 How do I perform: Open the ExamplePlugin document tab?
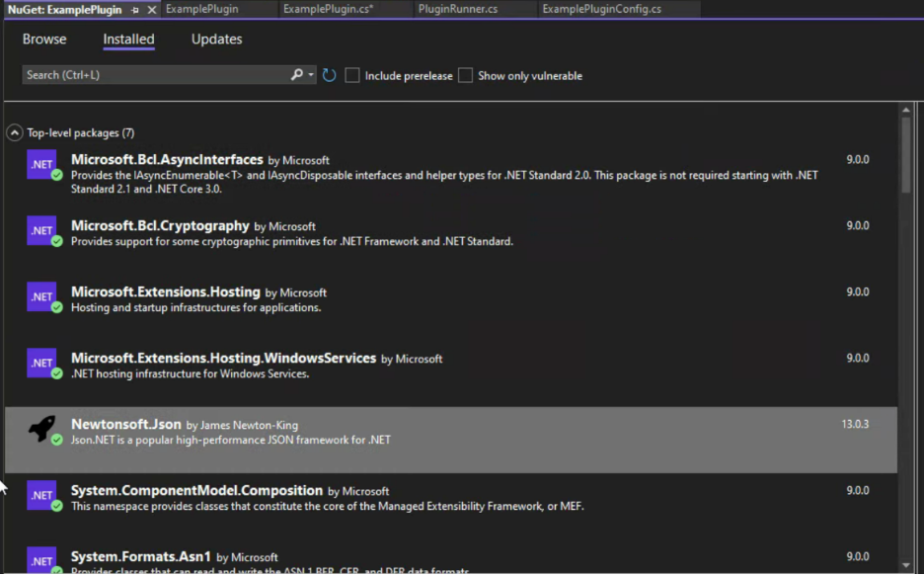pyautogui.click(x=202, y=10)
